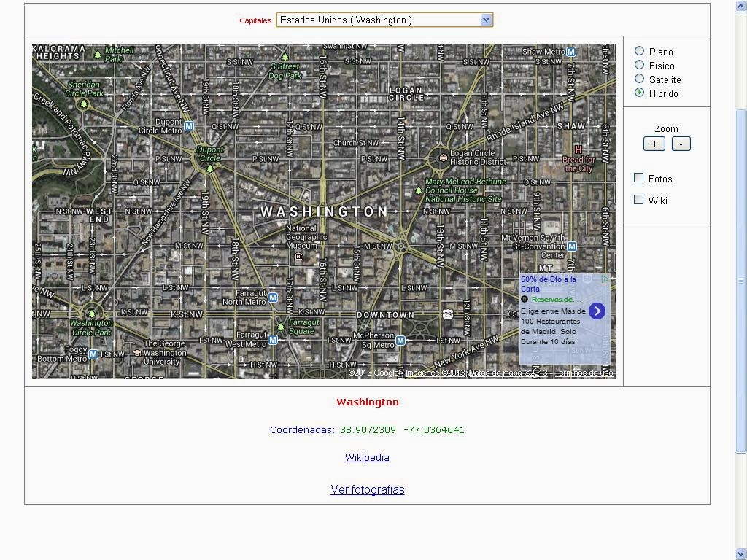Image resolution: width=747 pixels, height=560 pixels.
Task: Click the Route 29 highway shield
Action: coord(447,314)
